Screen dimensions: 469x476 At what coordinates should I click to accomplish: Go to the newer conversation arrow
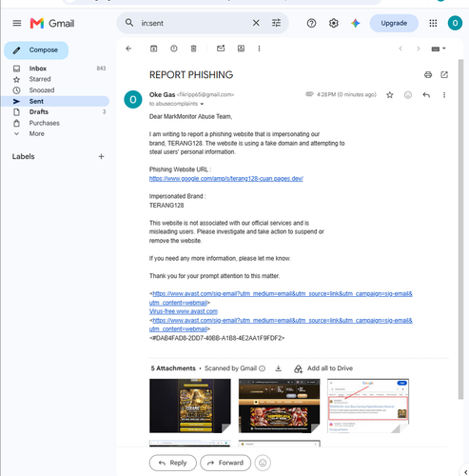point(401,49)
